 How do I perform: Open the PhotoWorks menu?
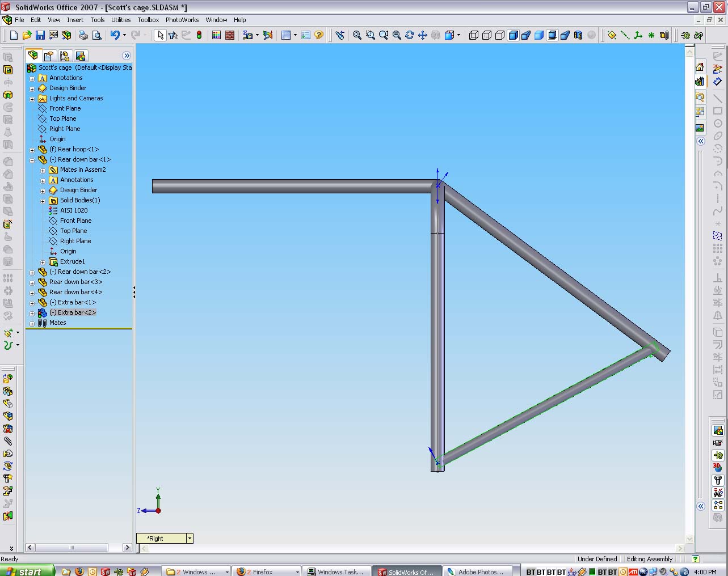182,20
